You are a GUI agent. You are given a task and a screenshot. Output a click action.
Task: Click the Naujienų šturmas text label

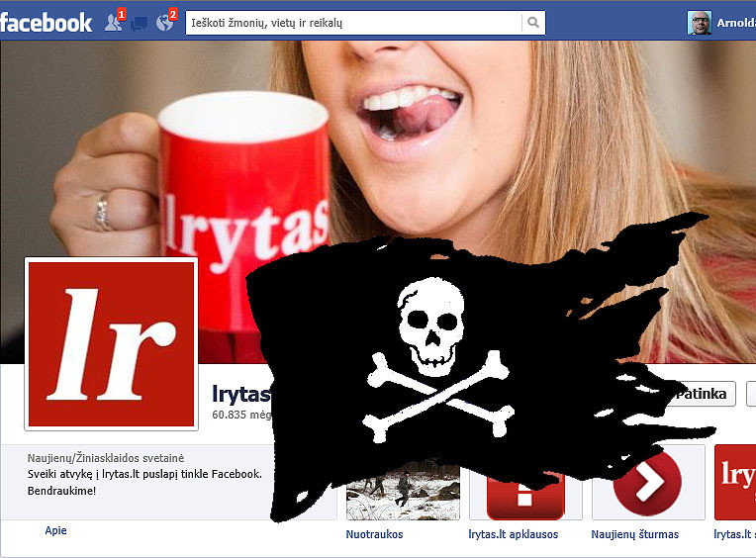(x=635, y=535)
